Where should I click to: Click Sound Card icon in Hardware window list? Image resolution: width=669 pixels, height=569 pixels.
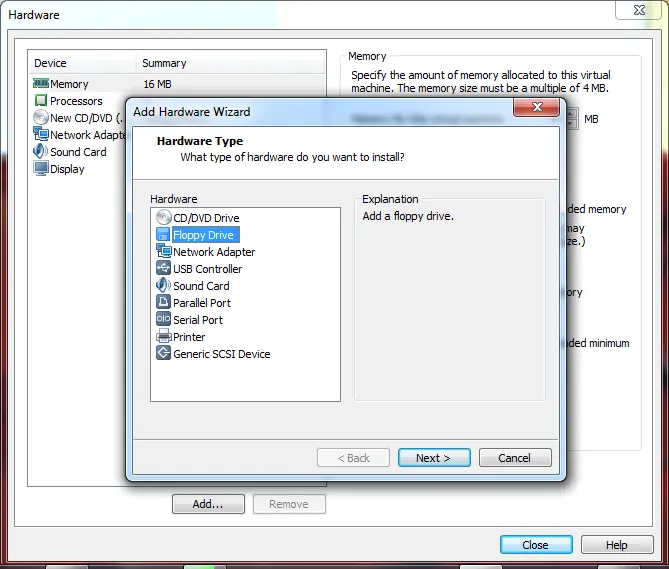coord(41,151)
